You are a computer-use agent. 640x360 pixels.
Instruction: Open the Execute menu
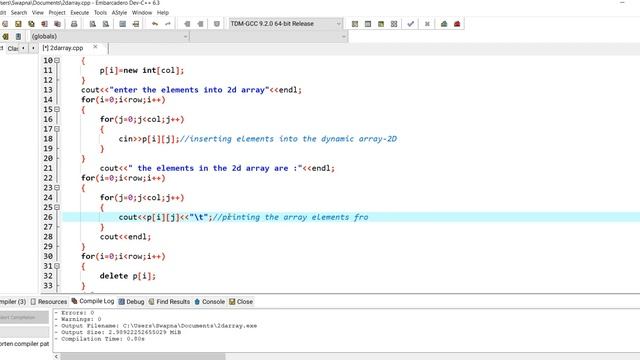pos(80,13)
